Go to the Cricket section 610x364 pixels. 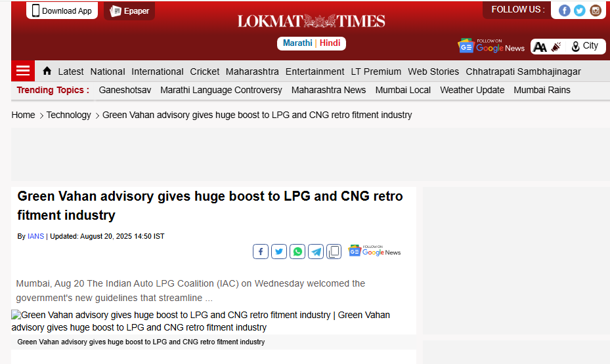(x=205, y=71)
